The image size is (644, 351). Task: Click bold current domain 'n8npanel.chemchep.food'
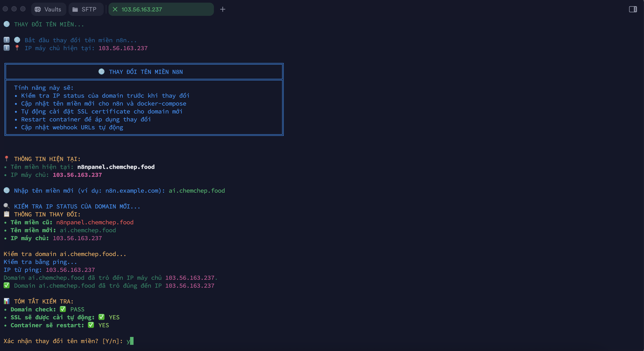[116, 167]
